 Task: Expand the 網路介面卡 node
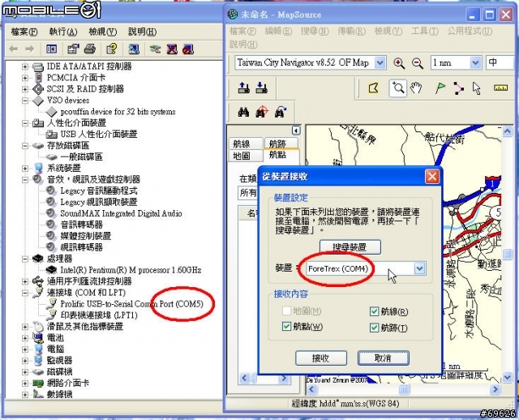click(x=25, y=384)
